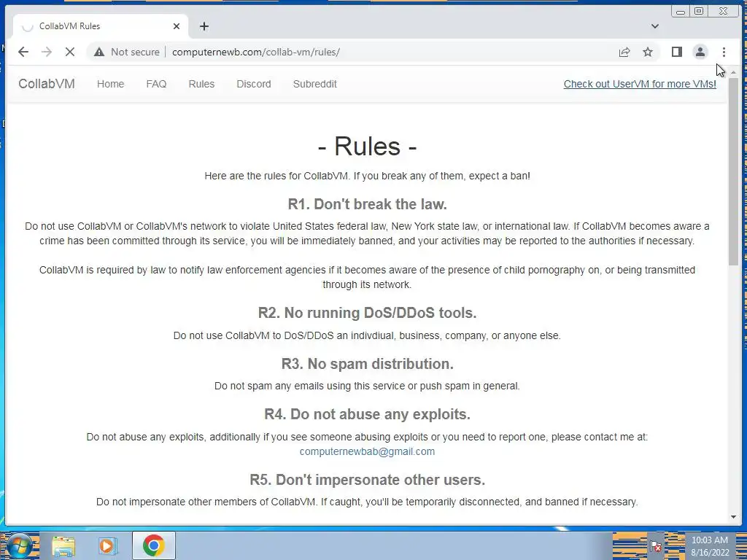Launch Windows Media Player from taskbar
Screen dimensions: 747x560
click(108, 545)
